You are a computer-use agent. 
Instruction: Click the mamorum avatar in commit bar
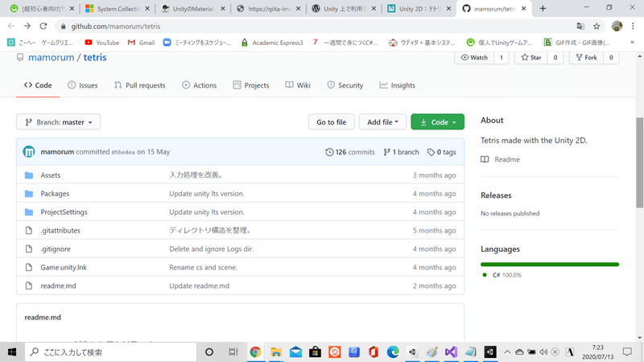(x=29, y=152)
